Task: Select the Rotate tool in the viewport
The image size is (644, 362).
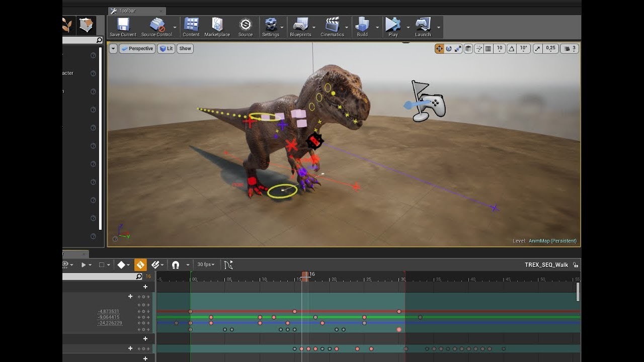Action: tap(449, 48)
